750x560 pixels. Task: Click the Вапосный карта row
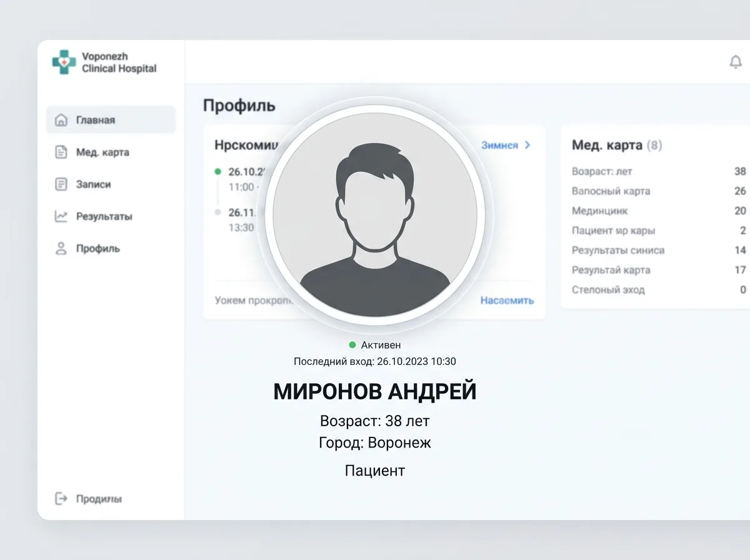[x=659, y=191]
